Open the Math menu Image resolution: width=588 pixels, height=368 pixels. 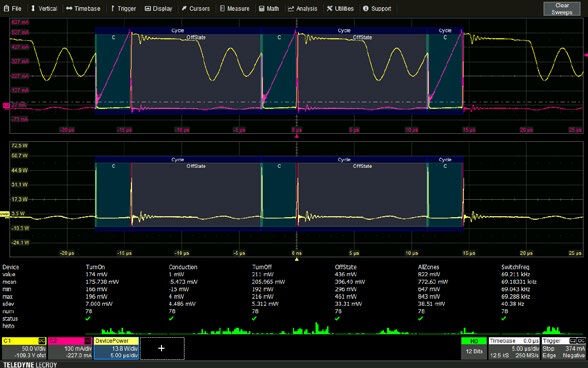[269, 8]
